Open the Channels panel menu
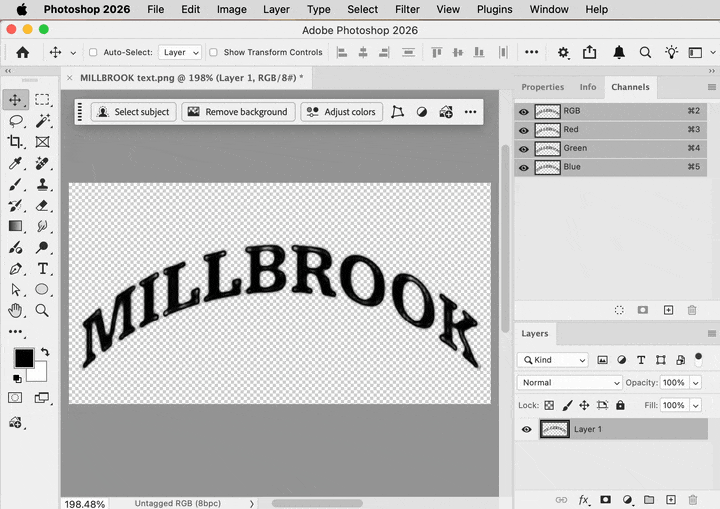The image size is (720, 509). click(x=711, y=87)
